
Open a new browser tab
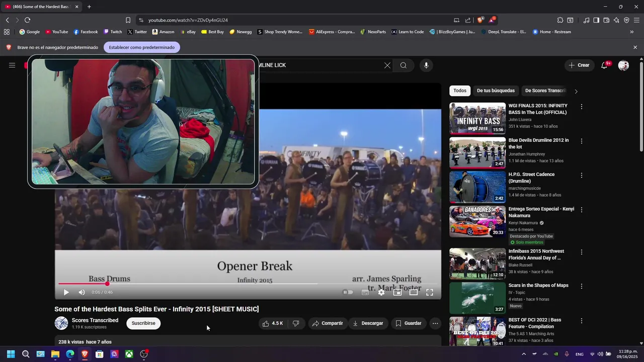point(89,7)
